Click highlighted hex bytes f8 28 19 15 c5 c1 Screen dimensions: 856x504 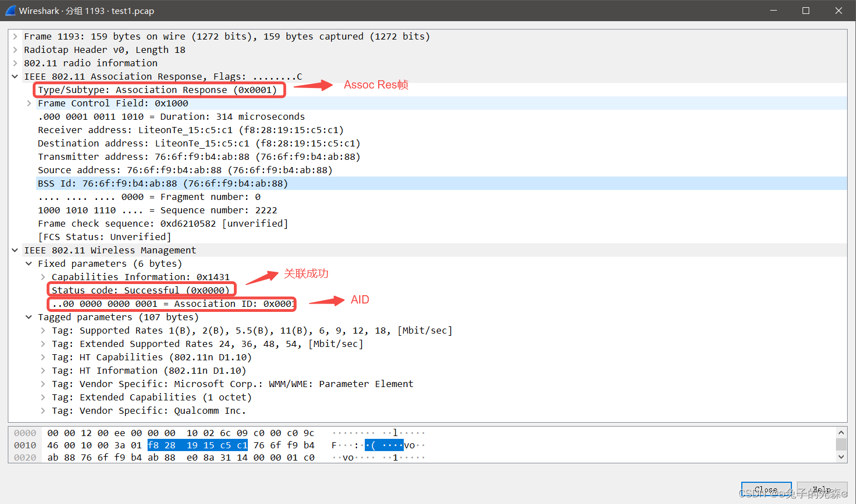[198, 445]
